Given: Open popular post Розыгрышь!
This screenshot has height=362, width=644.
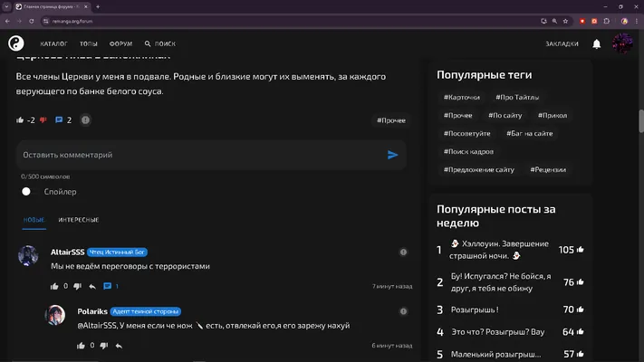Looking at the screenshot, I should coord(475,310).
